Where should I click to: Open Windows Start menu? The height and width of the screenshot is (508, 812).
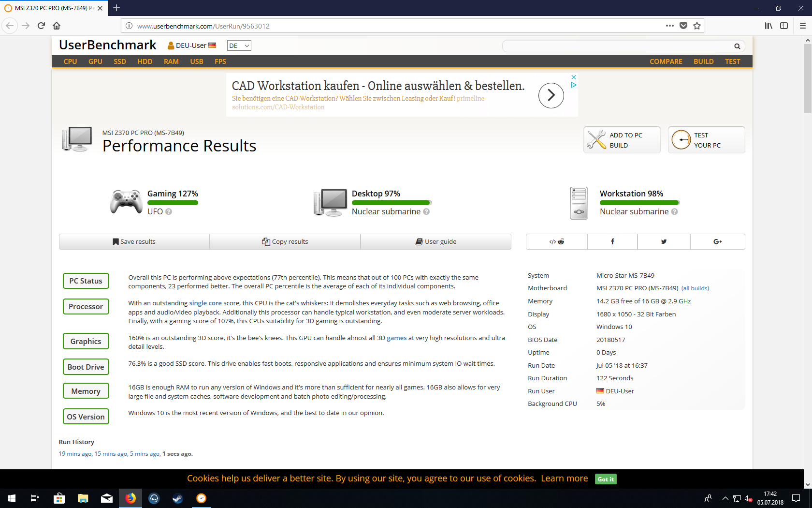12,498
